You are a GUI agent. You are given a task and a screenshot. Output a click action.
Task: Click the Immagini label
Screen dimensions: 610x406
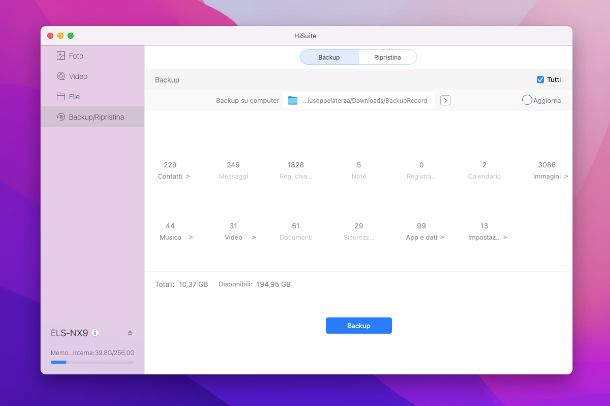point(547,176)
